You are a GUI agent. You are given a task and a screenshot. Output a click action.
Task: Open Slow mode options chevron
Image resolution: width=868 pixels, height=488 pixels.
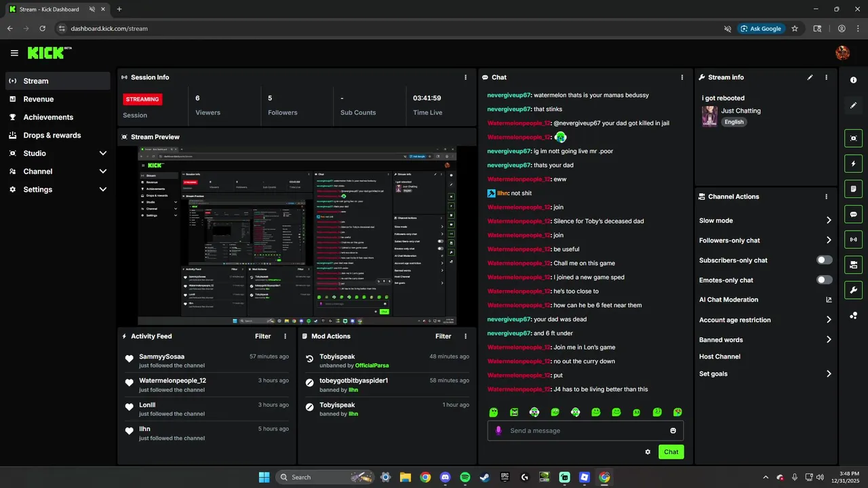click(829, 220)
